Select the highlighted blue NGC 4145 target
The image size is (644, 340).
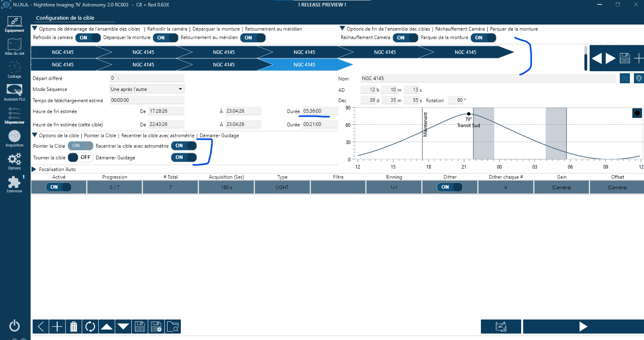pos(304,64)
